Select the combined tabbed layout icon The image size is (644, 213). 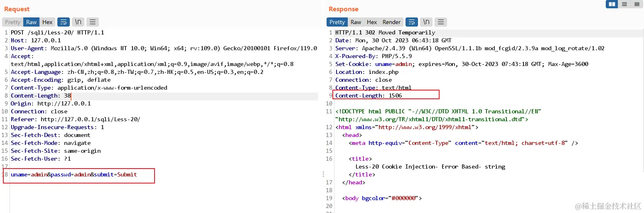point(636,5)
